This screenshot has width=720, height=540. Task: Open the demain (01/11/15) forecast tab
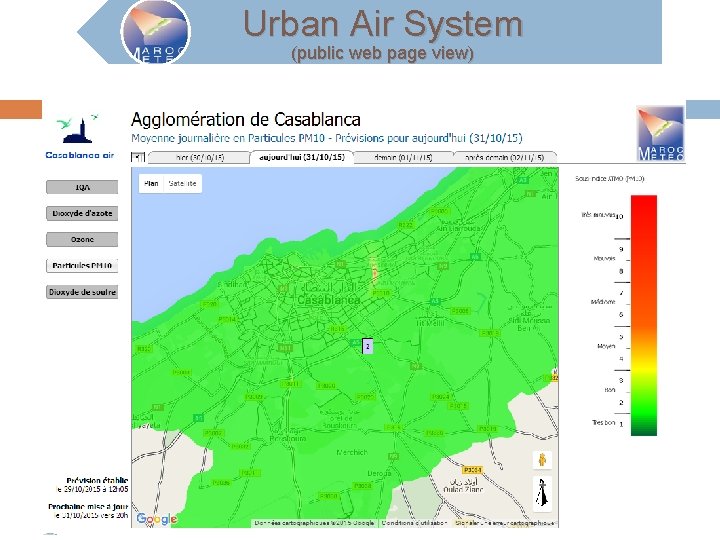tap(403, 158)
